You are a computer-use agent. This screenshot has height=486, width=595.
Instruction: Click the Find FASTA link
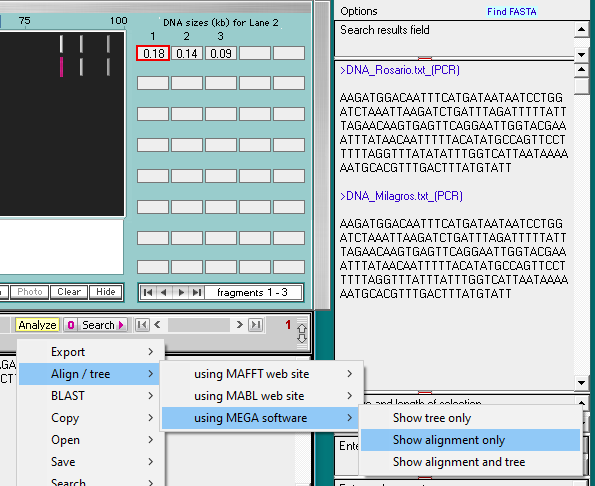[x=512, y=12]
